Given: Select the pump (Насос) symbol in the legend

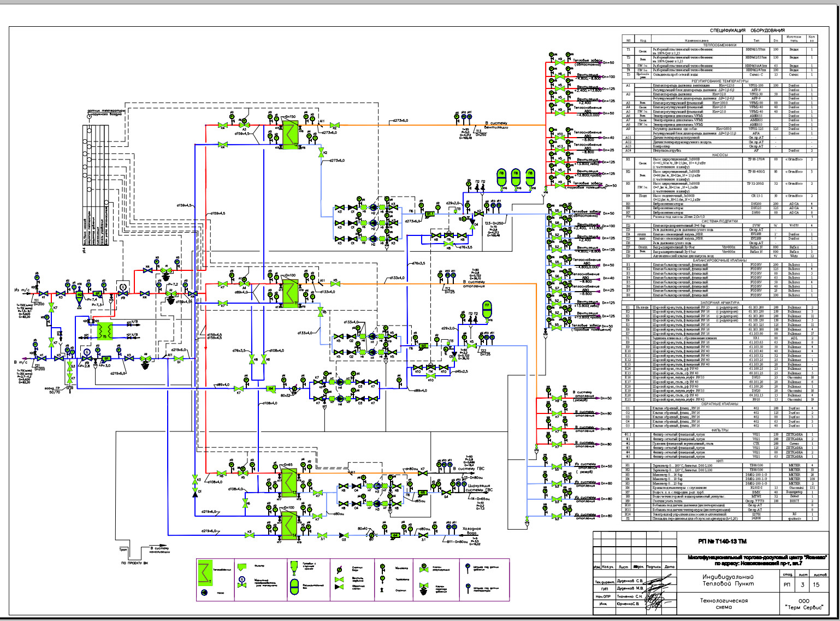Looking at the screenshot, I should tap(204, 593).
